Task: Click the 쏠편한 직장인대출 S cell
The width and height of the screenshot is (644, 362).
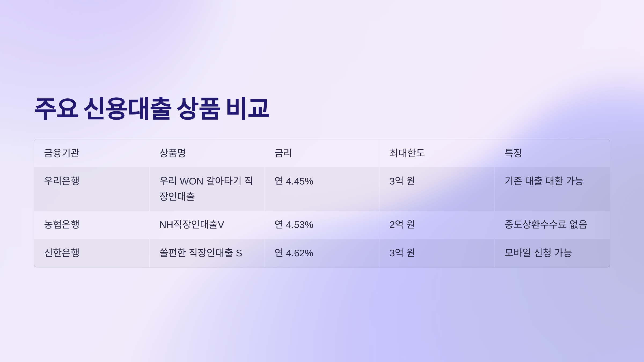Action: tap(201, 253)
